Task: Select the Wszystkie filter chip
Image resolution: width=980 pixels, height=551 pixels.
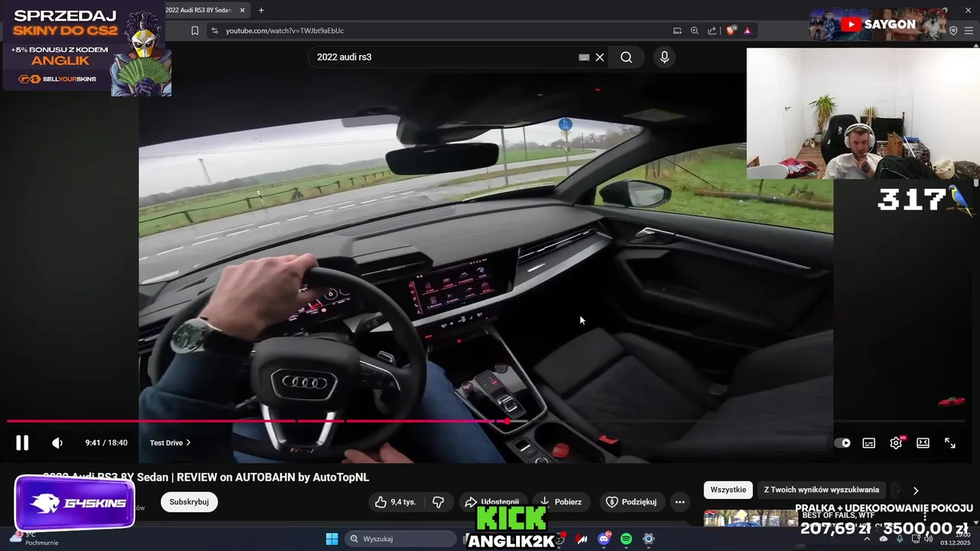Action: tap(728, 490)
